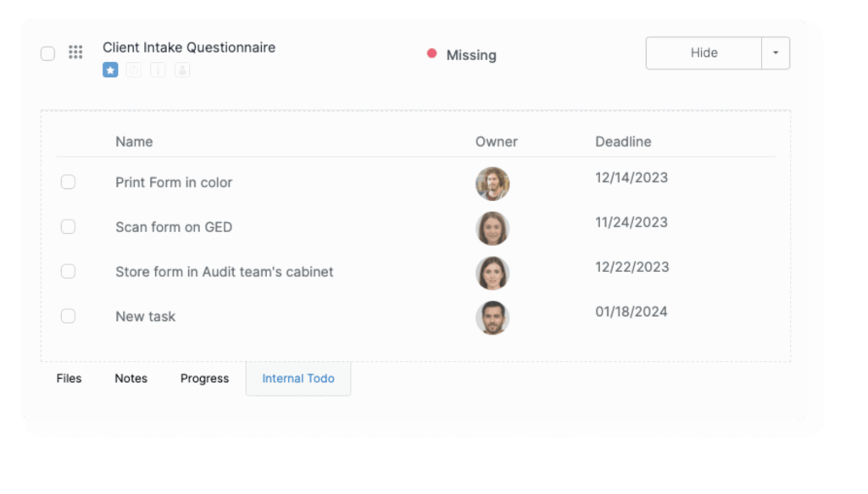Tick the New task checkbox
868x494 pixels.
point(68,316)
